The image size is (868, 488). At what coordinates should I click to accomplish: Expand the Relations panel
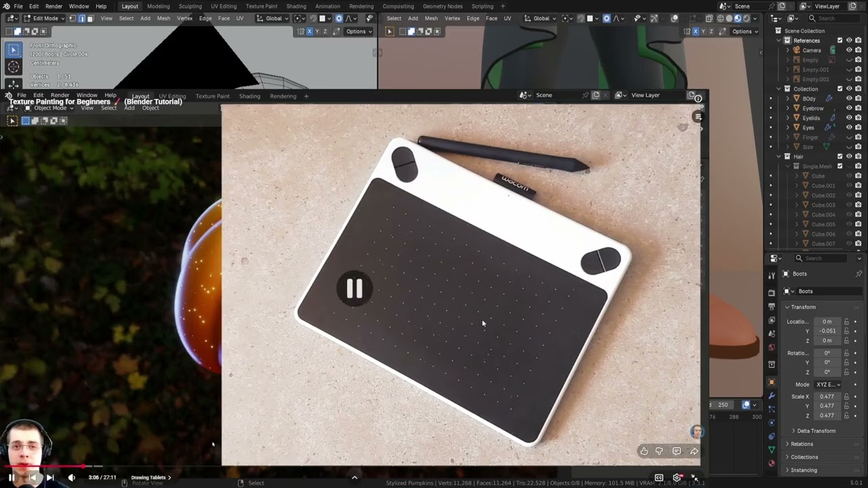802,444
